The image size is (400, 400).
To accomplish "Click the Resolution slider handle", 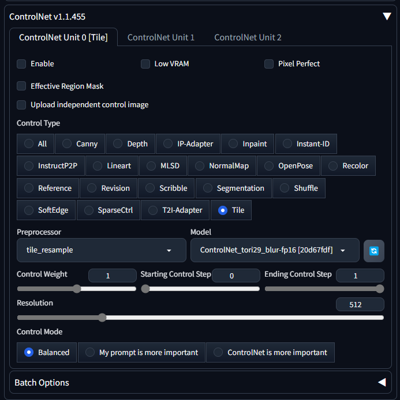I will tap(102, 317).
